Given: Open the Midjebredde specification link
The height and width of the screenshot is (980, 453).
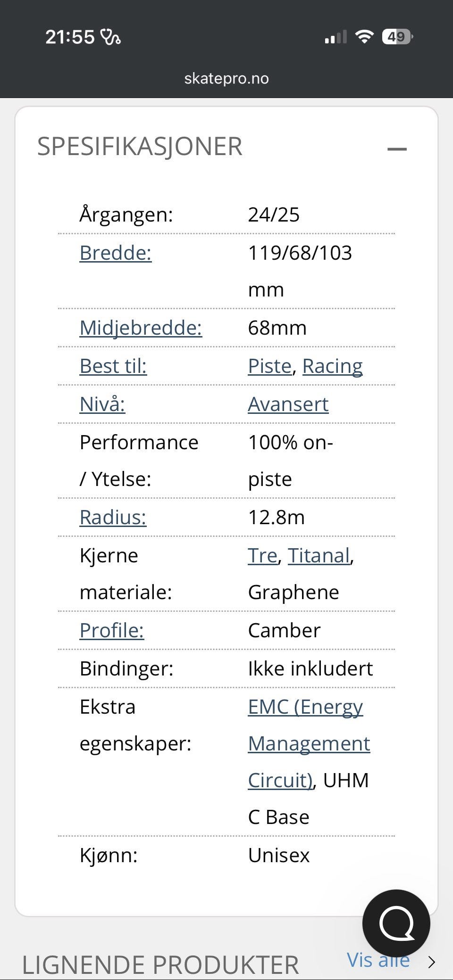Looking at the screenshot, I should [141, 328].
